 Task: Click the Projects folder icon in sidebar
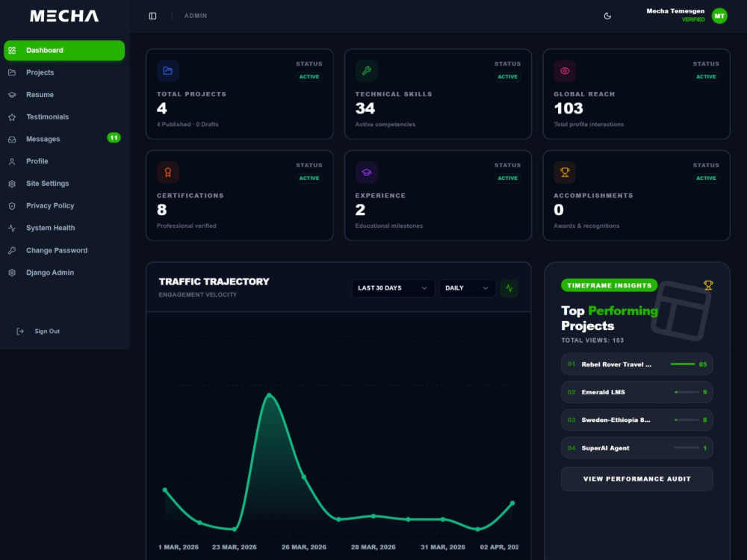[13, 72]
